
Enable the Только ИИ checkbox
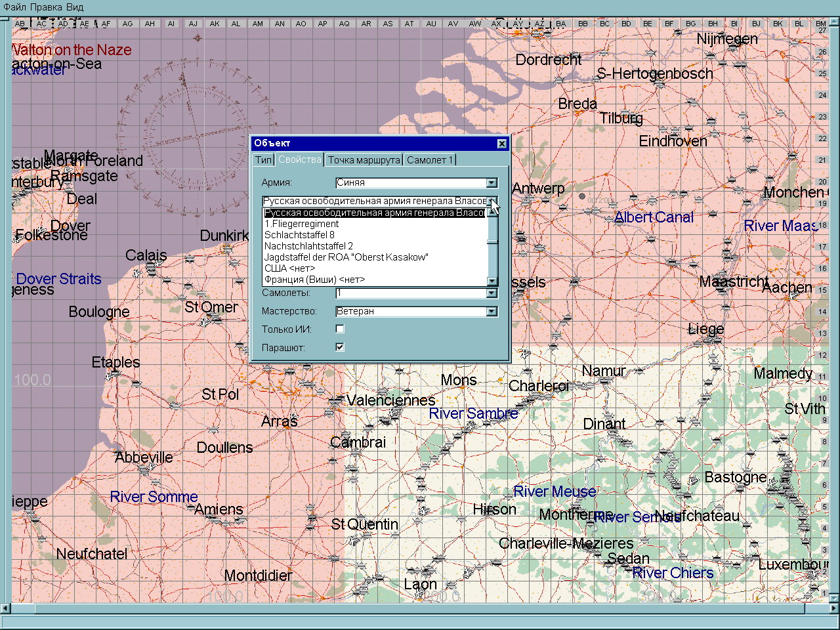tap(340, 329)
